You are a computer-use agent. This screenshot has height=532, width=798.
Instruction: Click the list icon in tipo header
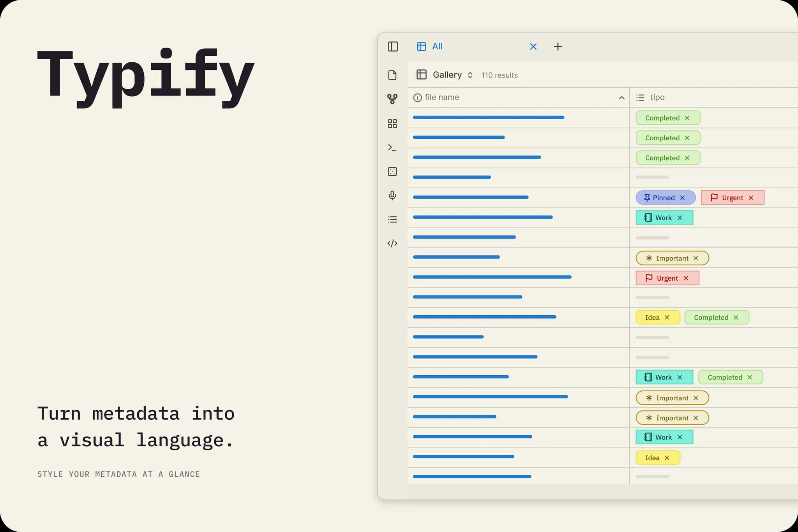[x=640, y=97]
